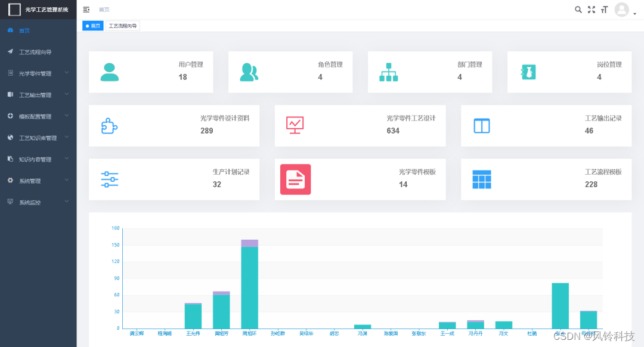The image size is (644, 347).
Task: Expand the 知识内容管理 sidebar menu
Action: [38, 159]
